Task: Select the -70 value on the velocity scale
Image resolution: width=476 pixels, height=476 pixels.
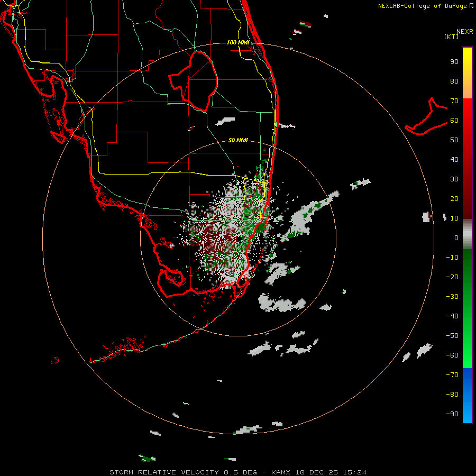Action: (x=452, y=375)
